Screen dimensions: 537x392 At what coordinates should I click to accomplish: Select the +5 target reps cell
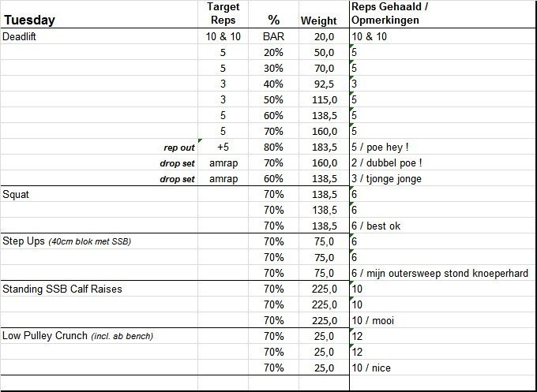point(222,147)
